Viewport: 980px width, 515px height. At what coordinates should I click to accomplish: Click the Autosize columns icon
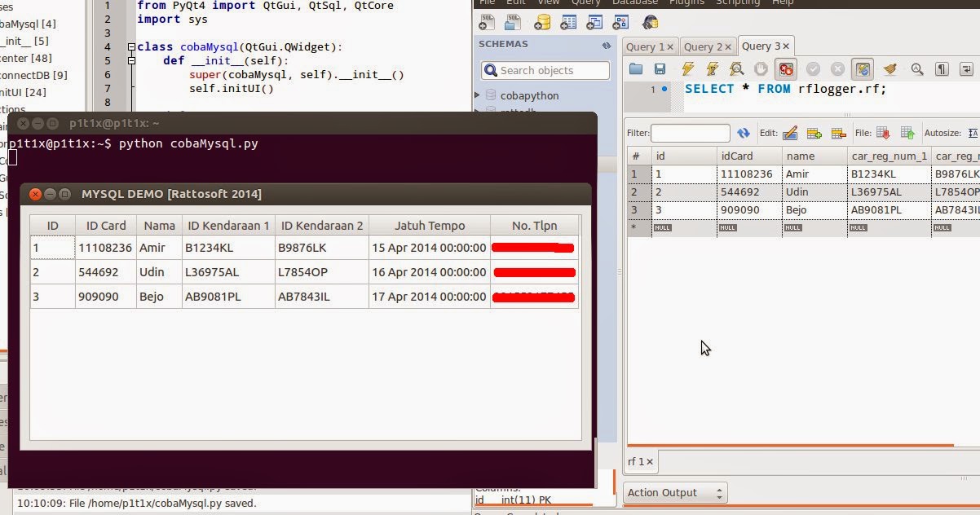(973, 133)
